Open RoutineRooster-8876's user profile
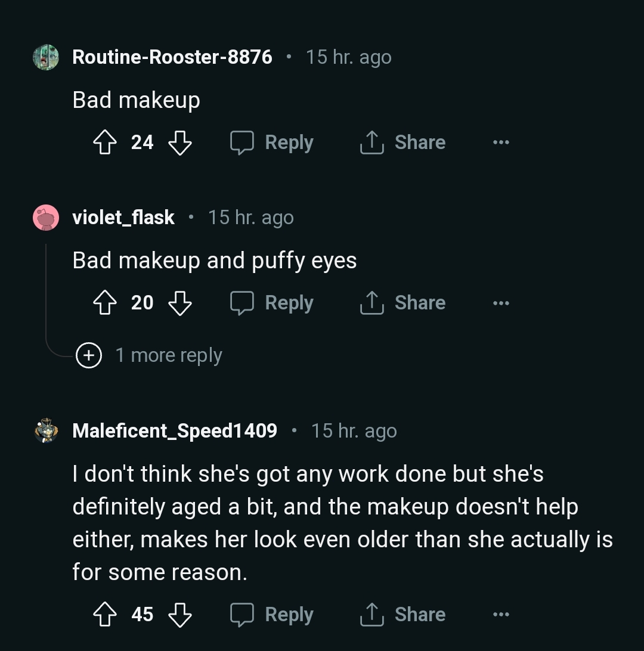The width and height of the screenshot is (644, 651). (172, 57)
